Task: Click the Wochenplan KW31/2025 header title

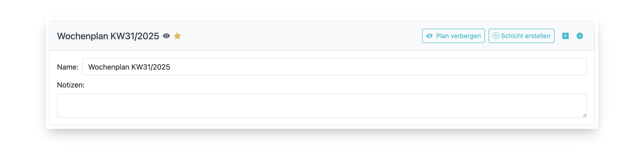Action: (x=108, y=36)
